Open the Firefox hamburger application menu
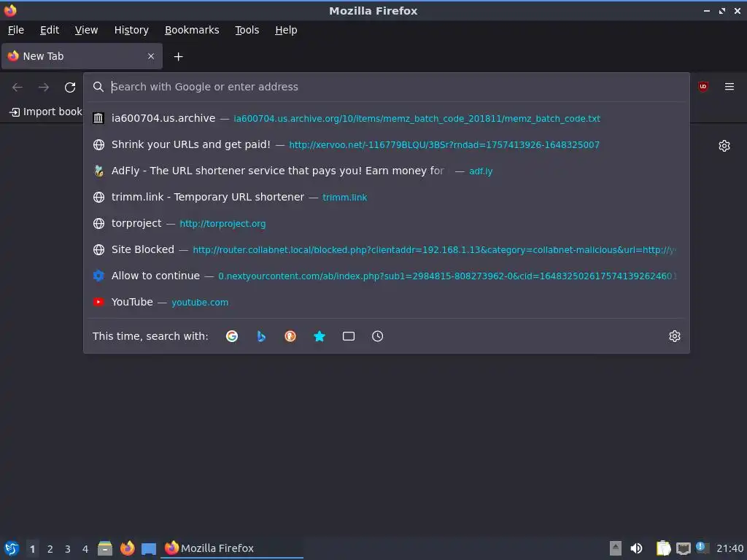This screenshot has height=560, width=747. (x=729, y=87)
